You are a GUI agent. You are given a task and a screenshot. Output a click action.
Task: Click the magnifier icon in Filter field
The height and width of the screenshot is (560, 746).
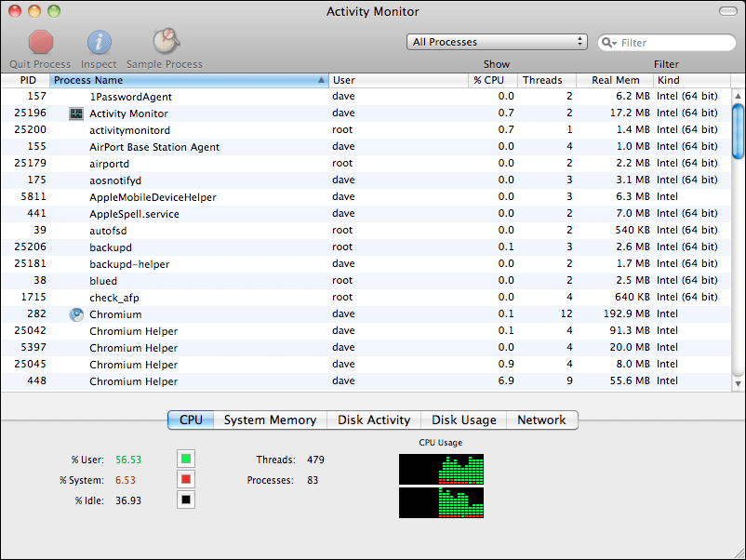click(x=608, y=43)
